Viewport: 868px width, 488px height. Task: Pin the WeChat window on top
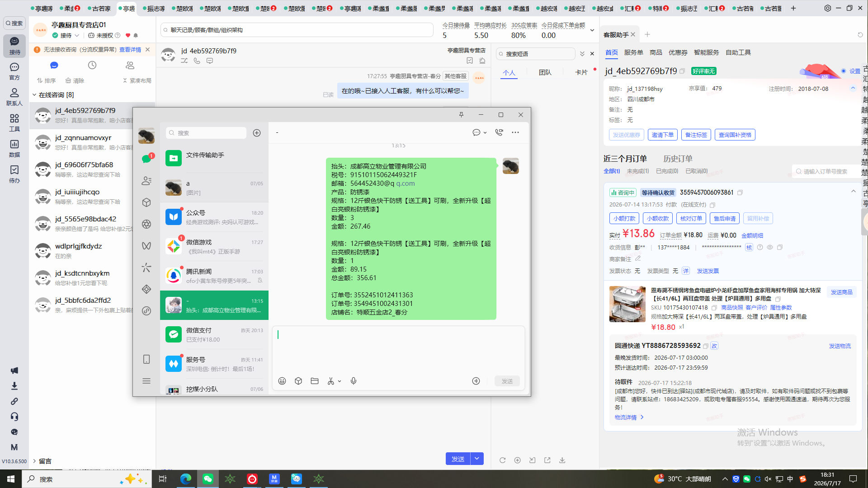click(461, 115)
